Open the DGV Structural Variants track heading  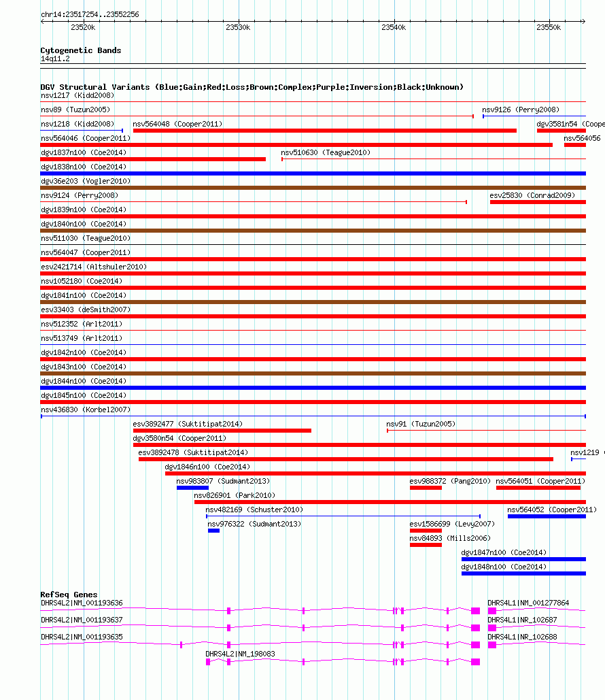[x=252, y=87]
